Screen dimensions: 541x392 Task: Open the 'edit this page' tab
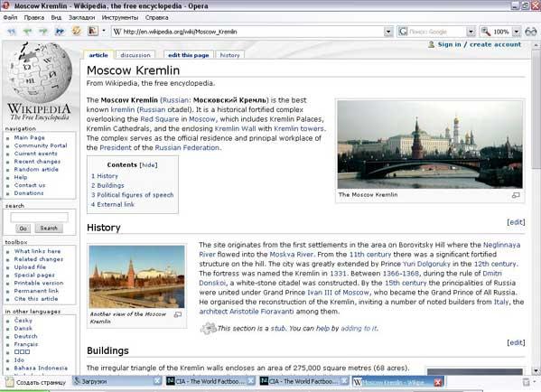click(189, 55)
